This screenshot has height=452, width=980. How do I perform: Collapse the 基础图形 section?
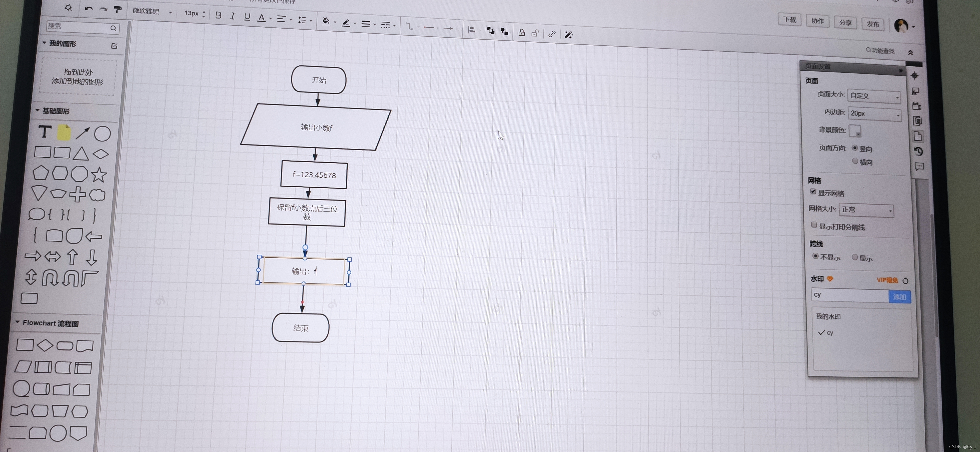(38, 110)
